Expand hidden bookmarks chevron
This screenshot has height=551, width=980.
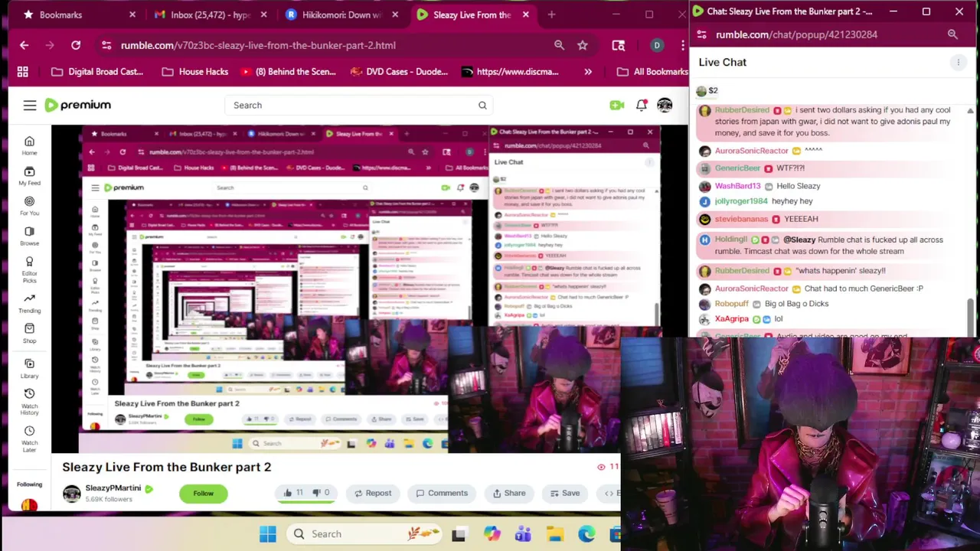(x=588, y=72)
